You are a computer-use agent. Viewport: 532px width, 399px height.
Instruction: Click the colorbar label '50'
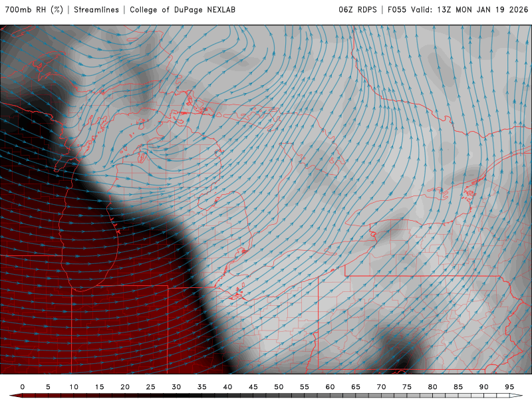[x=279, y=387]
